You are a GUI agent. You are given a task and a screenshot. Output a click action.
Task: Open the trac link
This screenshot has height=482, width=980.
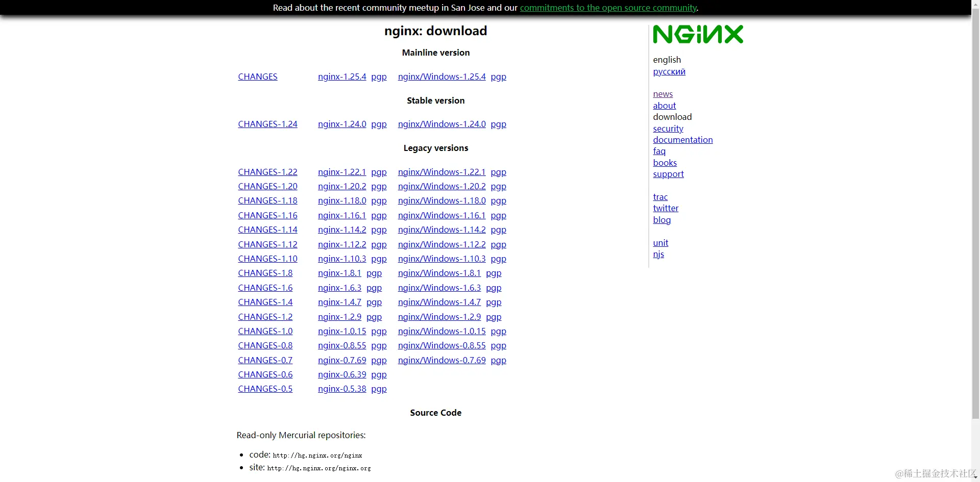pos(660,197)
